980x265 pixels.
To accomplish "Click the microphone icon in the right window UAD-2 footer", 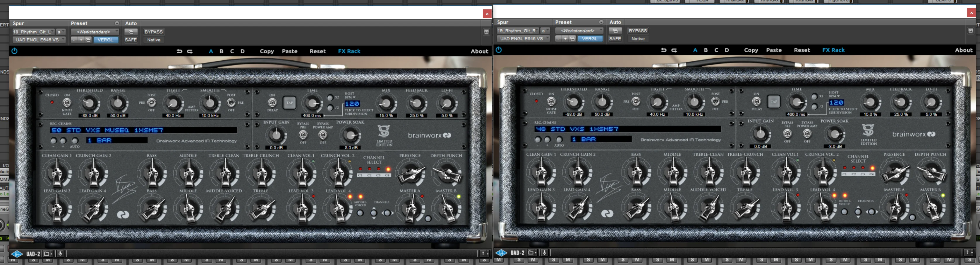I will coord(544,252).
